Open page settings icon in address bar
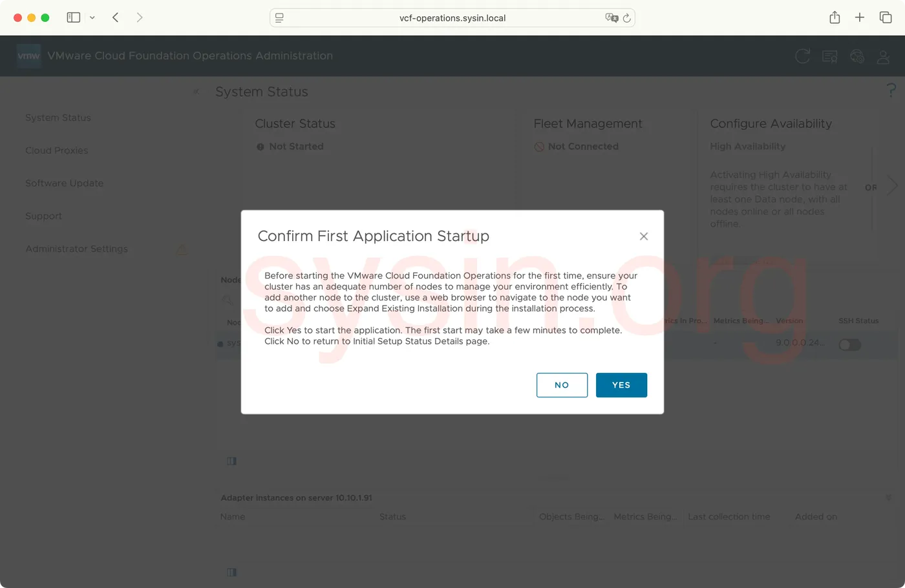The image size is (905, 588). (x=279, y=18)
